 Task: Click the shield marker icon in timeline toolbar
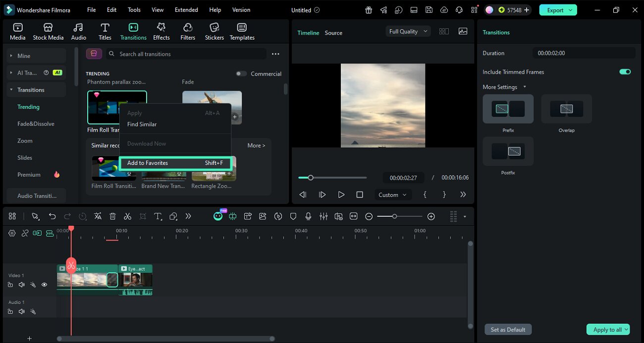click(x=293, y=216)
